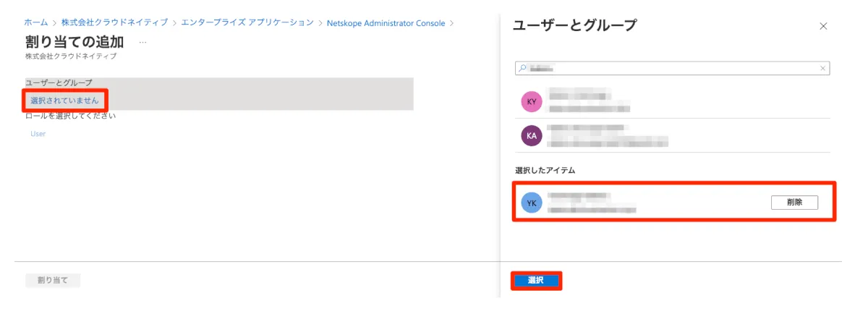
Task: Click the 選択されていません link
Action: (64, 100)
